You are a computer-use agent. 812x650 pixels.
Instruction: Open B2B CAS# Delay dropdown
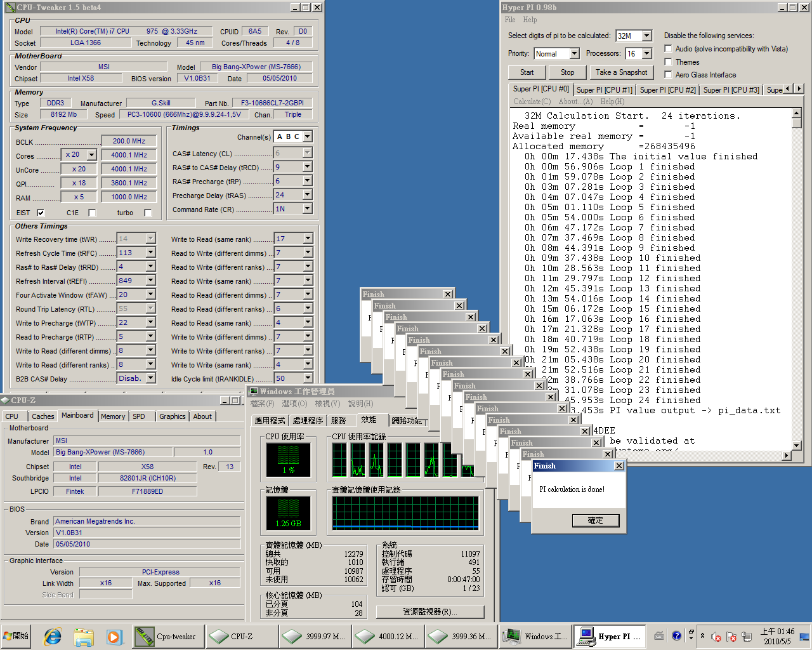(150, 378)
